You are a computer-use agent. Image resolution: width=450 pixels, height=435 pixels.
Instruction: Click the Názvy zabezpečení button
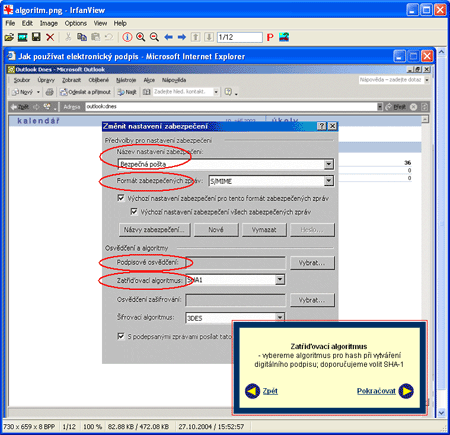pyautogui.click(x=155, y=230)
